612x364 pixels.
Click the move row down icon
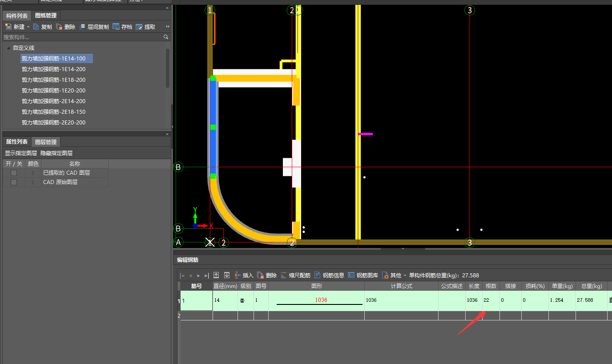(227, 275)
